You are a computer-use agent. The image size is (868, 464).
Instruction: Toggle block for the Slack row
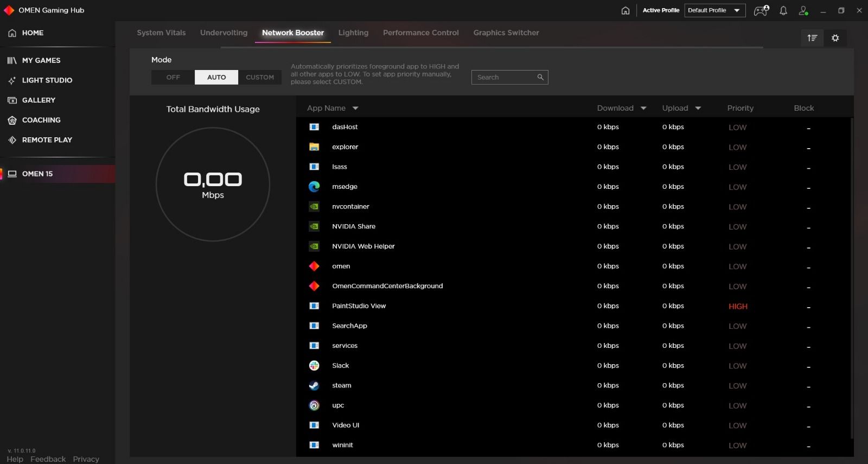pos(808,367)
